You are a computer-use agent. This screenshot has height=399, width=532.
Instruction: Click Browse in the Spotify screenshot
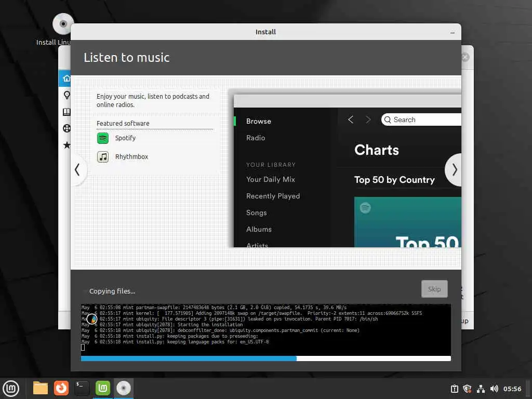click(259, 121)
